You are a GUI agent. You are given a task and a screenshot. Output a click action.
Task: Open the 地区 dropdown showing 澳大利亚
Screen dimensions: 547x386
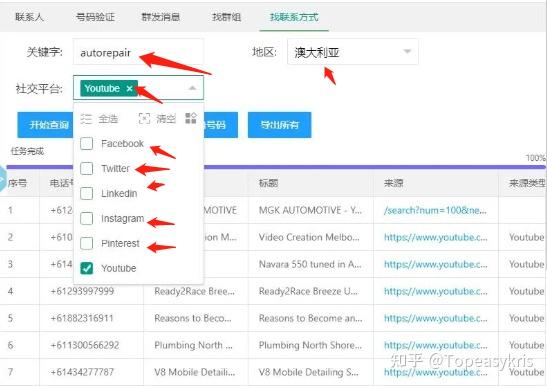click(x=353, y=52)
